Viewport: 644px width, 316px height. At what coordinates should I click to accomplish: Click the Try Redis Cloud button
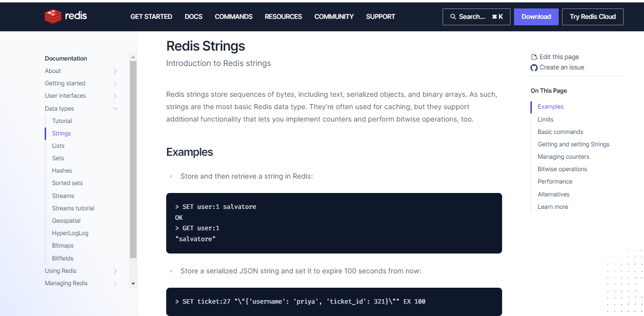tap(593, 17)
